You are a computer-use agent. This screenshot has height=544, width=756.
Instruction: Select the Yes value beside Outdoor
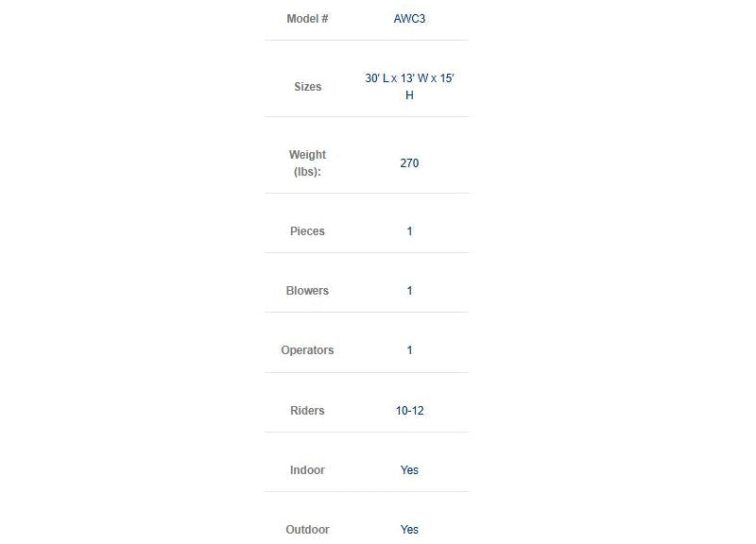point(409,530)
